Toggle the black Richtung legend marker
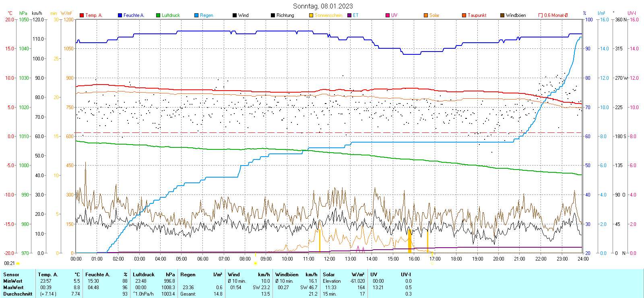The image size is (644, 298). pos(273,15)
